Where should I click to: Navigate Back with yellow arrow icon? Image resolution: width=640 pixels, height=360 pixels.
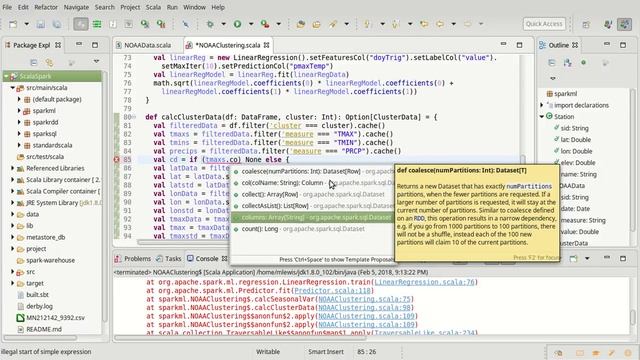click(440, 24)
